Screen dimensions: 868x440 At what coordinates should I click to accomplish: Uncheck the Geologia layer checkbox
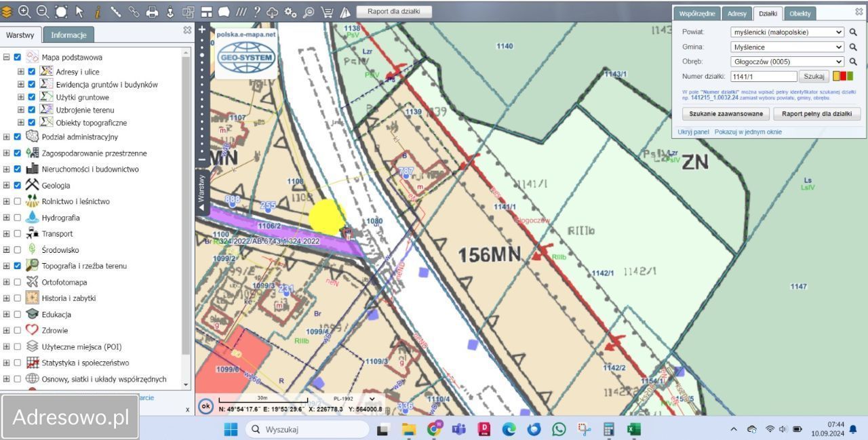click(18, 185)
